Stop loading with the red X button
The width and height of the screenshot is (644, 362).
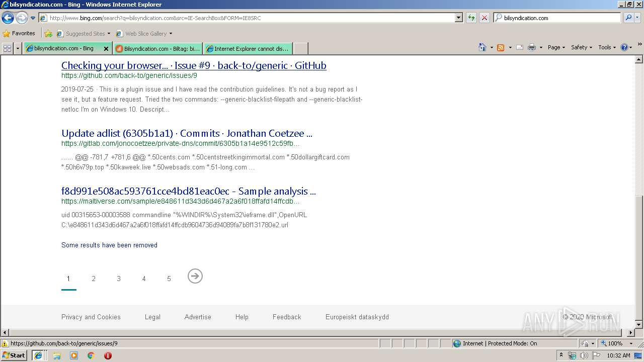484,18
